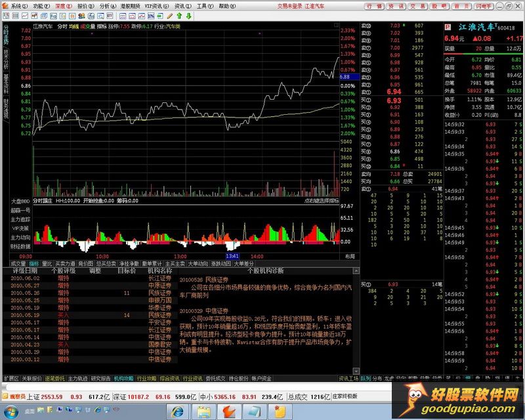Click the magnifier search toolbar icon
The width and height of the screenshot is (525, 420).
point(100,16)
